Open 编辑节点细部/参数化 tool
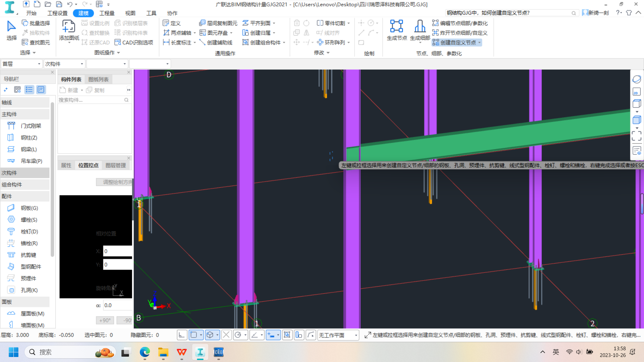Image resolution: width=644 pixels, height=362 pixels. click(x=460, y=23)
